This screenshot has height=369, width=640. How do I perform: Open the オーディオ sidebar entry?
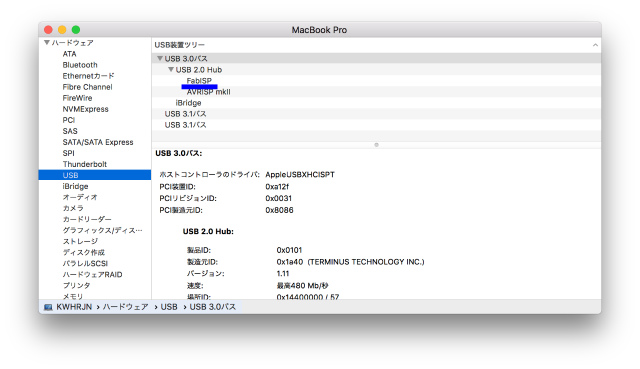[x=80, y=197]
